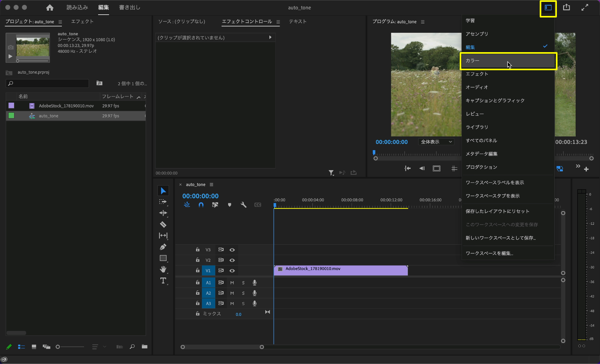
Task: Expand the clip-not-selected arrow in Effect Controls
Action: point(270,37)
